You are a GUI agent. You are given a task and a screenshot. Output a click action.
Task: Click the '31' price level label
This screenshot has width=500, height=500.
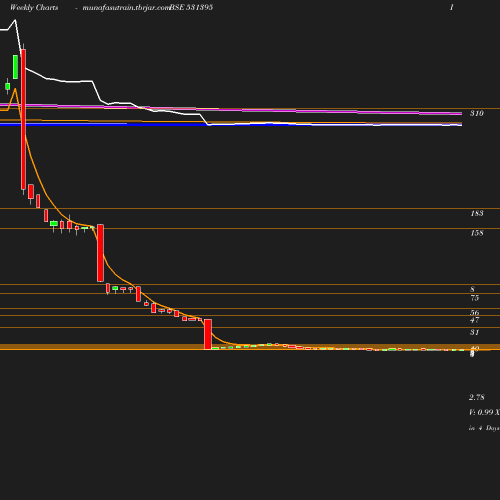coord(475,332)
